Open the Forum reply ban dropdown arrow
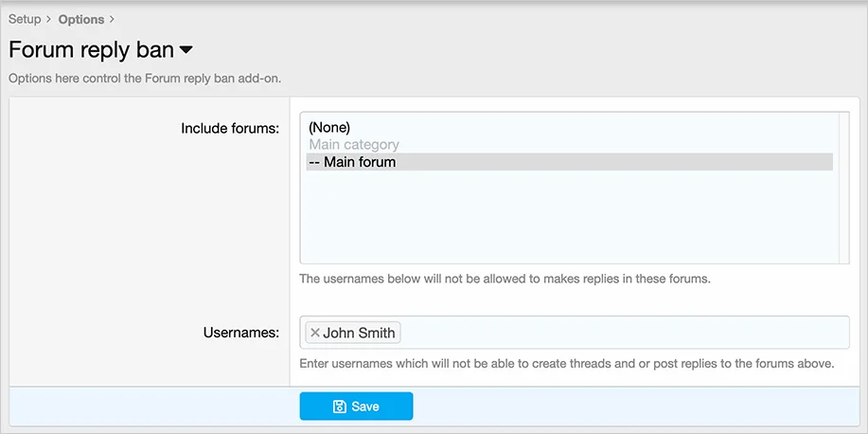The image size is (868, 434). tap(186, 49)
